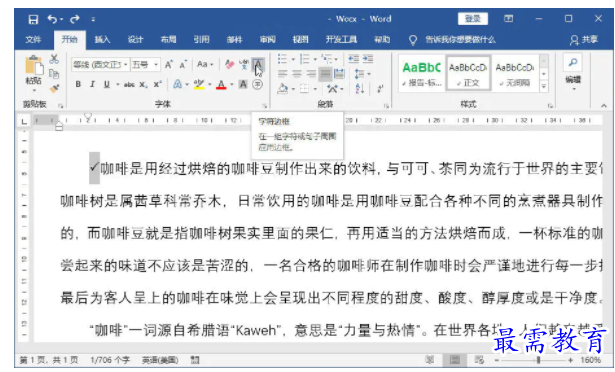Copy selection with the copy icon
The width and height of the screenshot is (615, 372).
pyautogui.click(x=54, y=73)
